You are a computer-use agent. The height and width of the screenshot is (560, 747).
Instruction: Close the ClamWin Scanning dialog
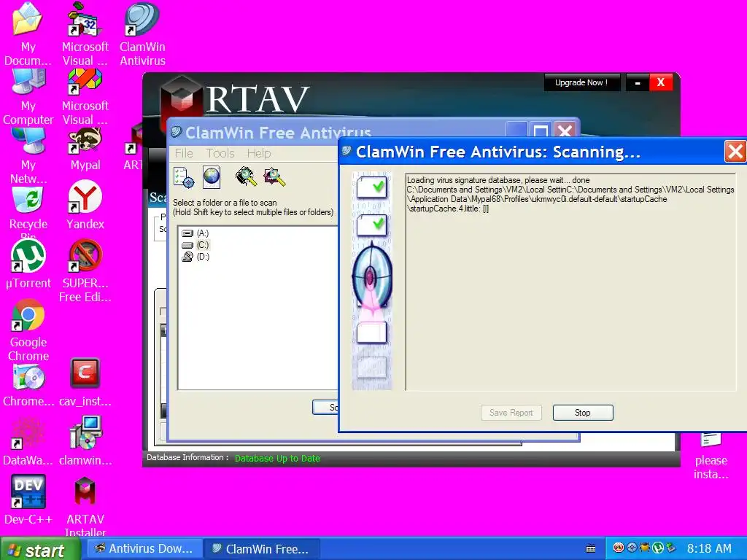pyautogui.click(x=735, y=152)
